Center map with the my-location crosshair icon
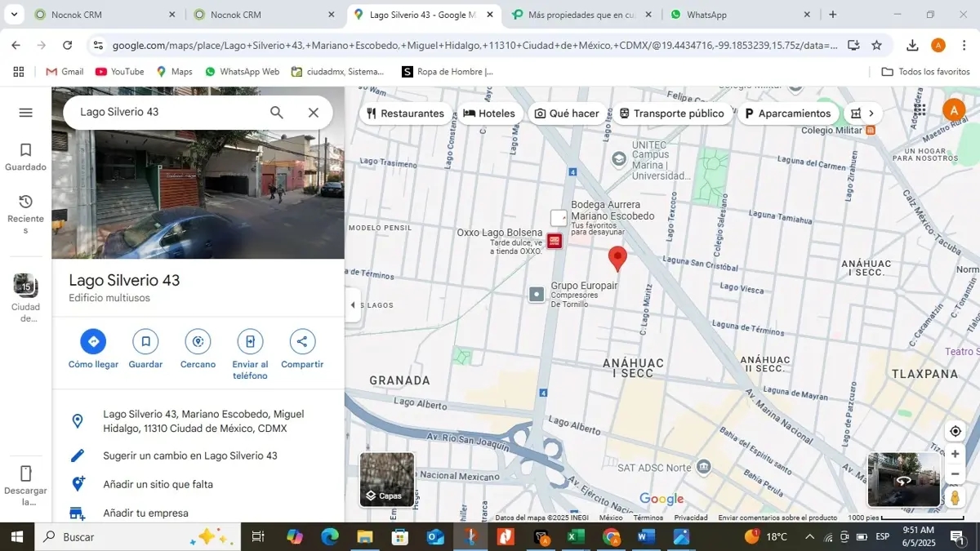The width and height of the screenshot is (980, 551). 955,430
